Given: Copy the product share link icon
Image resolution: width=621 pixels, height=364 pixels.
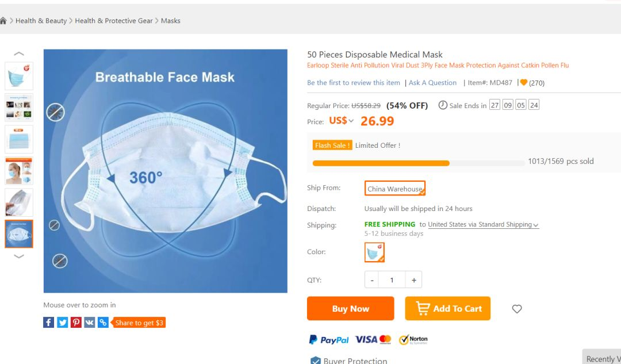Looking at the screenshot, I should pyautogui.click(x=103, y=323).
